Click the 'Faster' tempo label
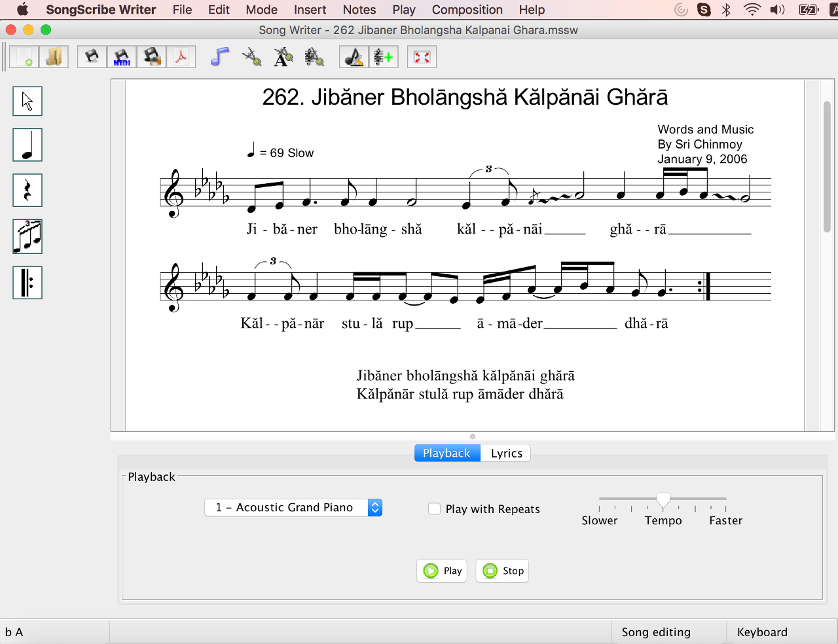Screen dimensions: 838x644 point(726,520)
